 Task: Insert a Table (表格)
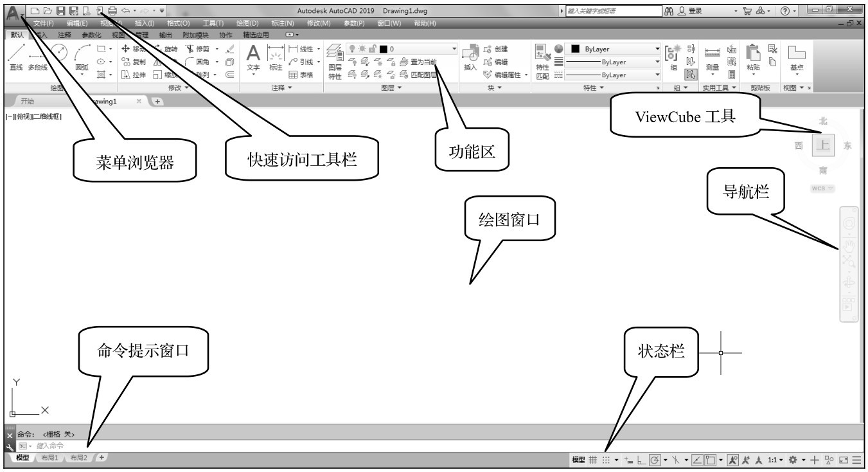pos(299,74)
